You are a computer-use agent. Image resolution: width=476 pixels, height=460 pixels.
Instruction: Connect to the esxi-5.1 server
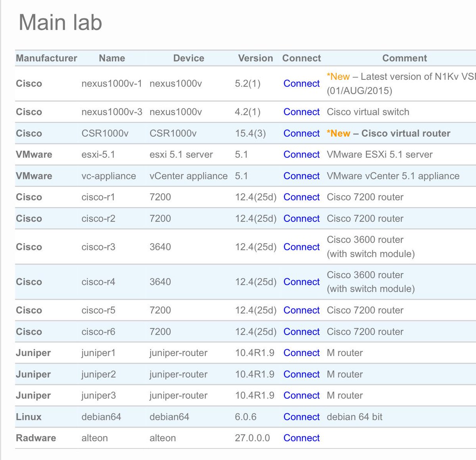[301, 154]
